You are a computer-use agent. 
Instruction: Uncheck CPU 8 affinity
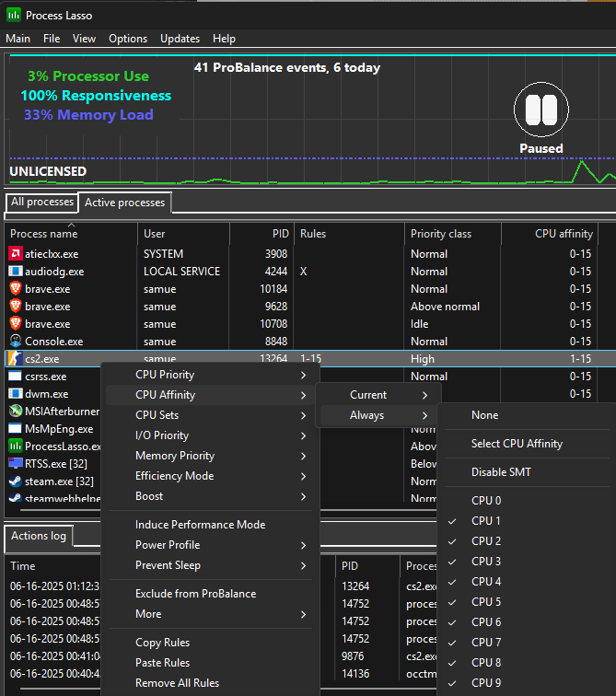(x=528, y=663)
